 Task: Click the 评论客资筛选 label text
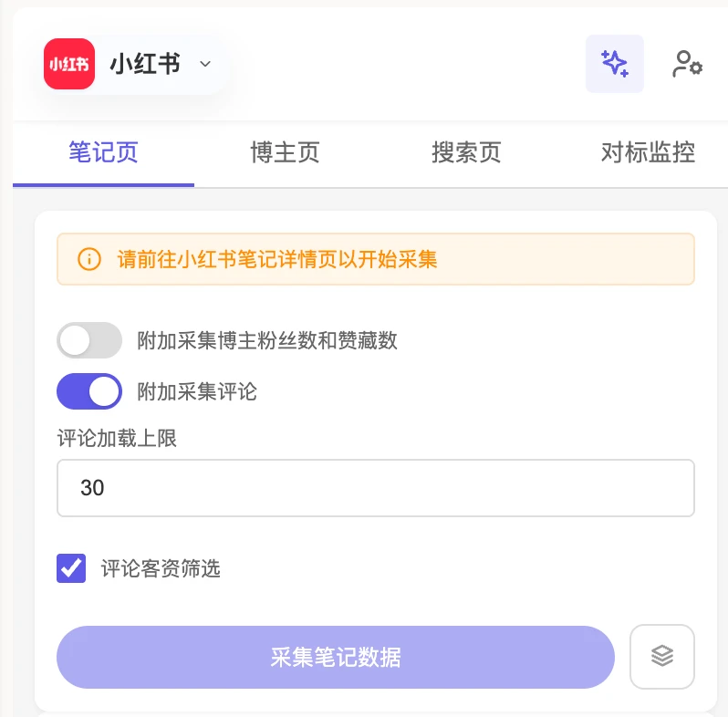pyautogui.click(x=161, y=568)
